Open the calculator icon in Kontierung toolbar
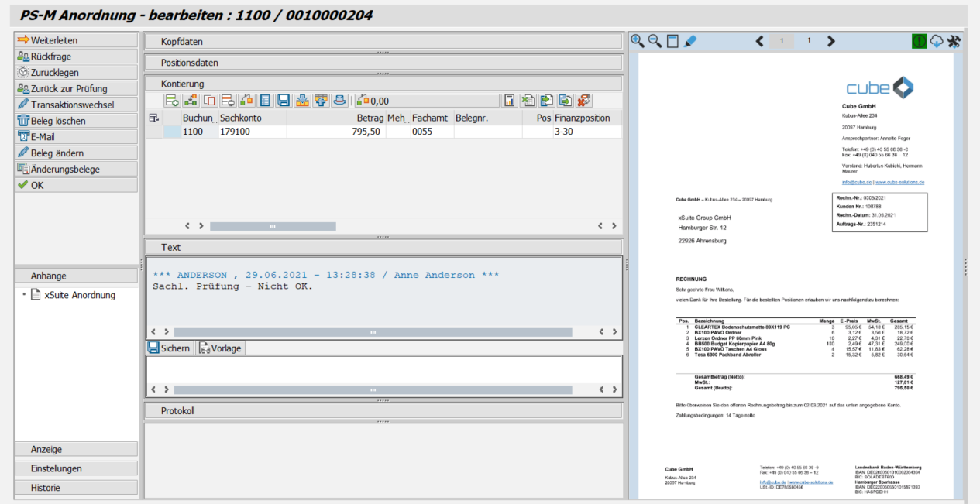980x504 pixels. (x=265, y=101)
